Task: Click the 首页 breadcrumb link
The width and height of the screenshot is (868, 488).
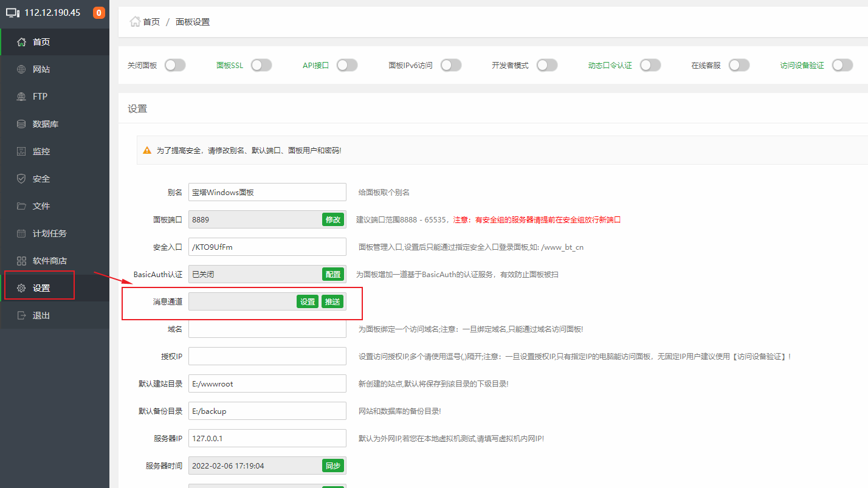Action: click(x=151, y=22)
